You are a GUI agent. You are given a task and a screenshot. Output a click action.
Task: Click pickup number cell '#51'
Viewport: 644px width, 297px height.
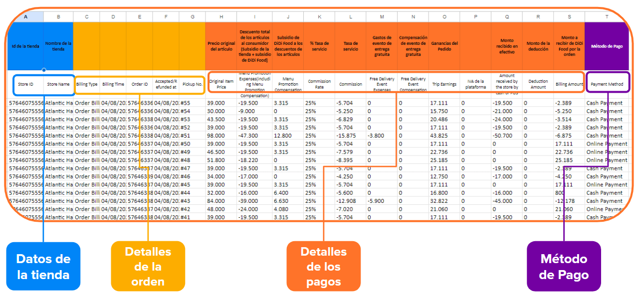pos(192,136)
